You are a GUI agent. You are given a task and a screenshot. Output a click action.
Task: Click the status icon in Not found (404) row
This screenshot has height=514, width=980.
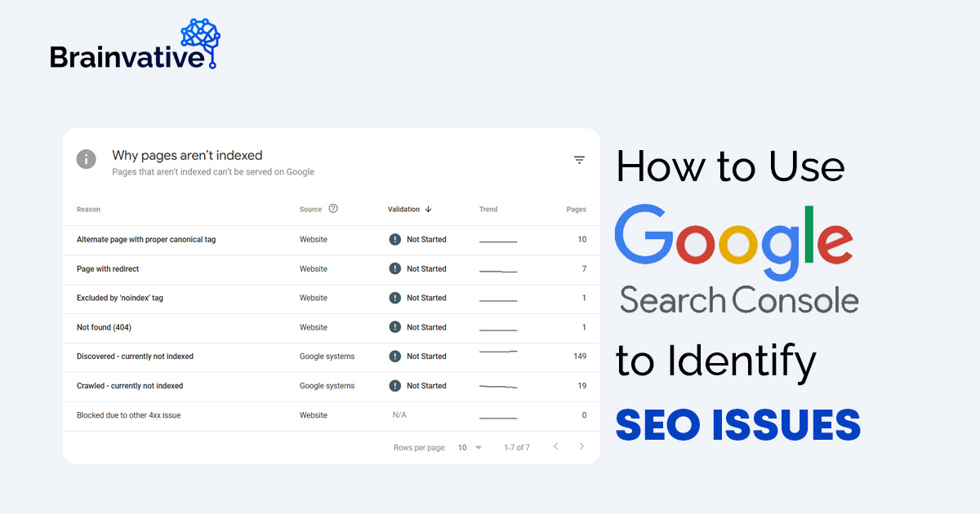point(395,328)
